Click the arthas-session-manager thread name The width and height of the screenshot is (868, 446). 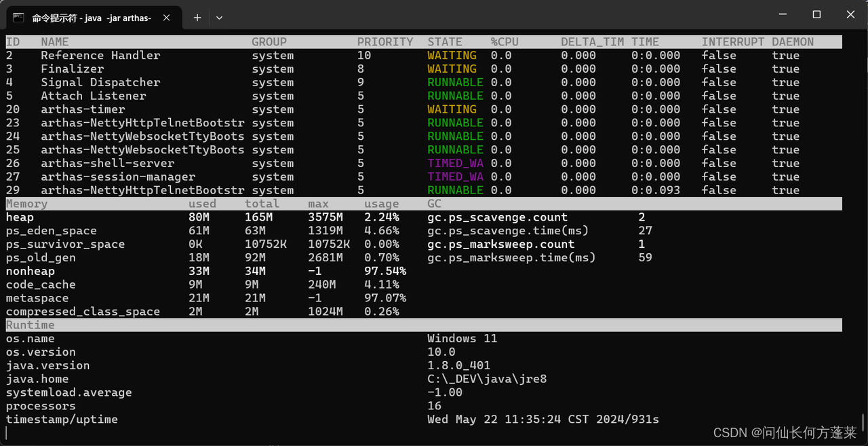(118, 177)
